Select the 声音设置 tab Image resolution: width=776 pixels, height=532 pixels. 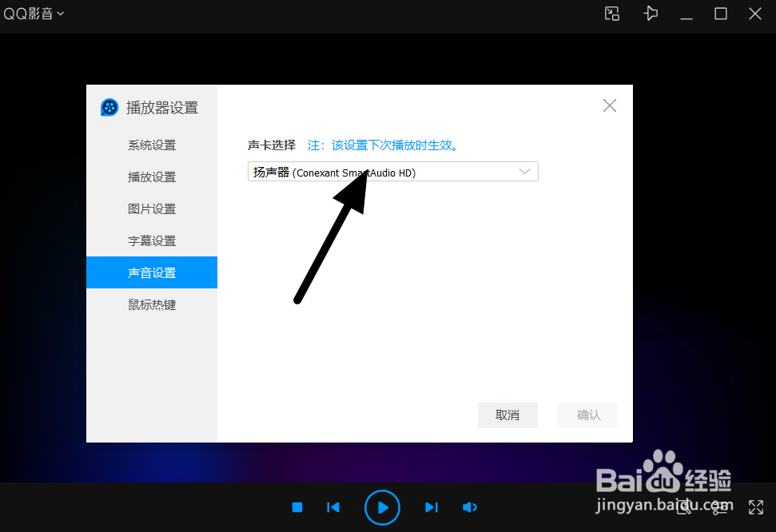click(x=151, y=272)
